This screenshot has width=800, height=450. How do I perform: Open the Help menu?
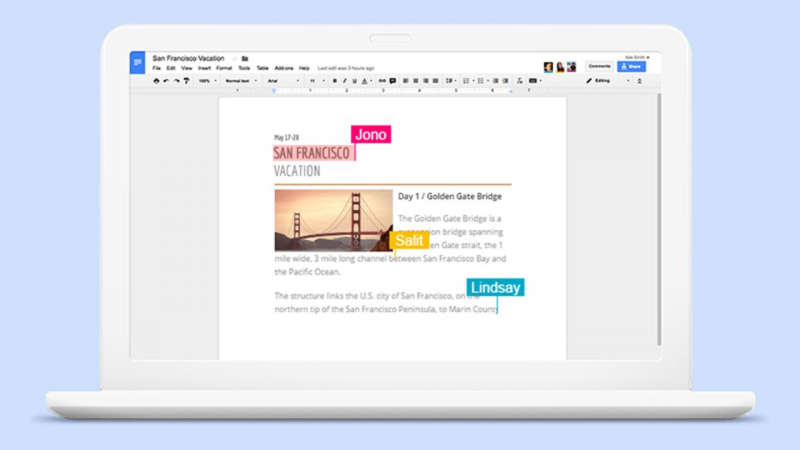(304, 68)
